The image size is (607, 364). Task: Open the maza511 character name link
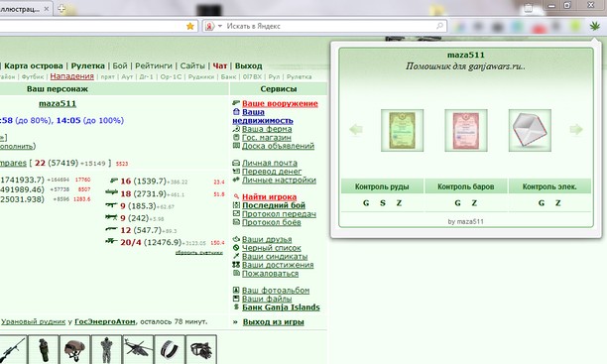(x=58, y=103)
